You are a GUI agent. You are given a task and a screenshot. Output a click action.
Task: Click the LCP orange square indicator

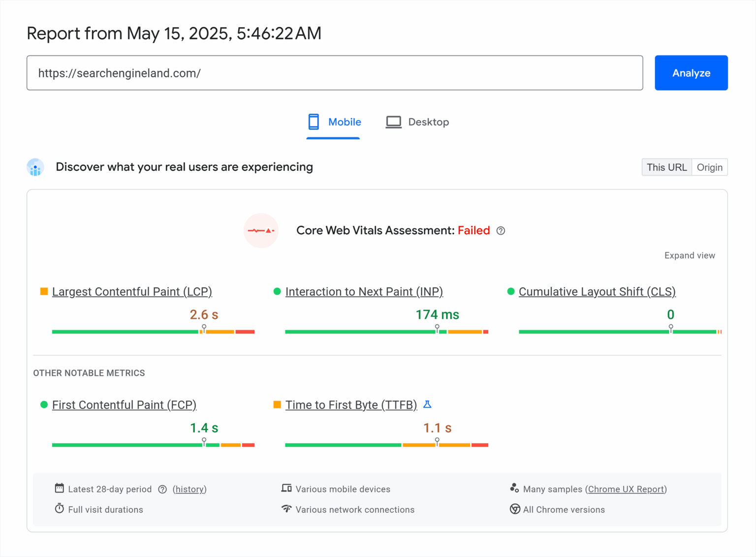click(x=44, y=292)
